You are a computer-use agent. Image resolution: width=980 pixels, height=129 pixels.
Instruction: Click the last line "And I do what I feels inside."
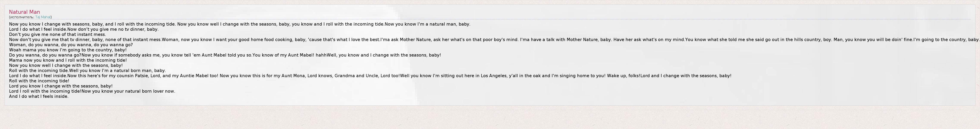tap(39, 96)
